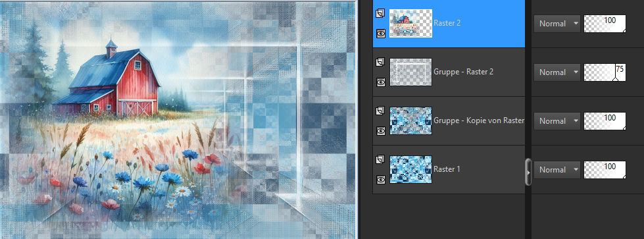This screenshot has width=644, height=239.
Task: Click the layer type icon for Gruppe - Kopie von Raster
Action: (x=380, y=111)
